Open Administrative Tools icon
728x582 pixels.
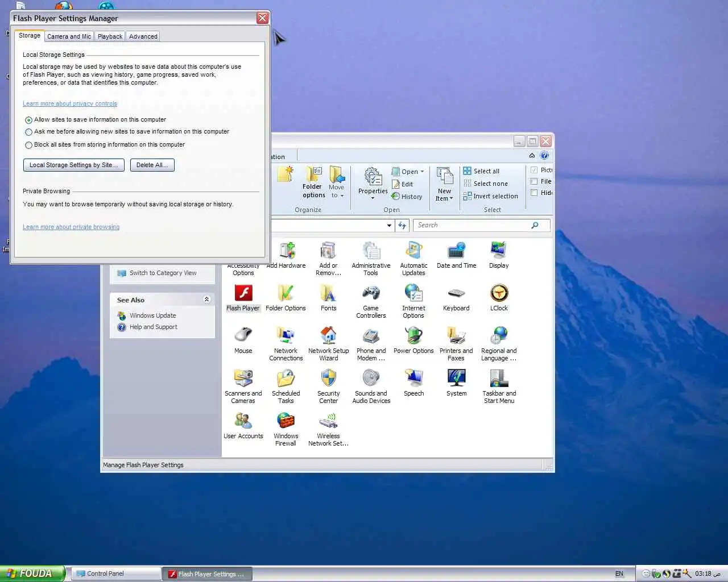tap(371, 259)
